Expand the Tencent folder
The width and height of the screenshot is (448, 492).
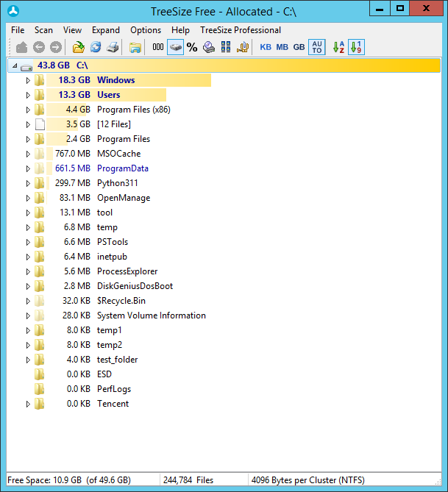(x=28, y=404)
